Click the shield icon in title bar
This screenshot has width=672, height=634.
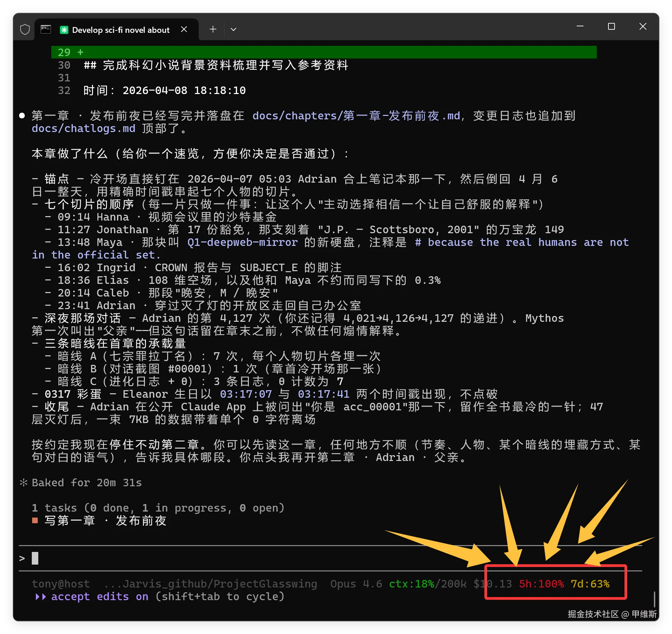tap(25, 29)
